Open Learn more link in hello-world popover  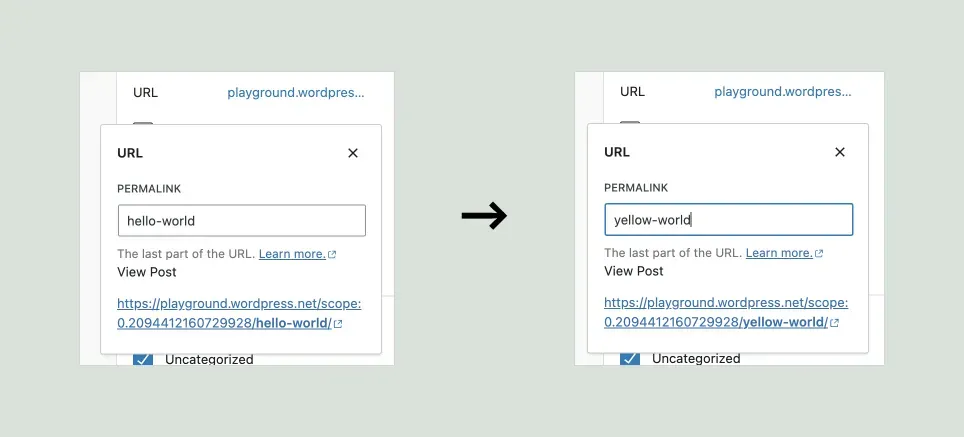pos(292,254)
